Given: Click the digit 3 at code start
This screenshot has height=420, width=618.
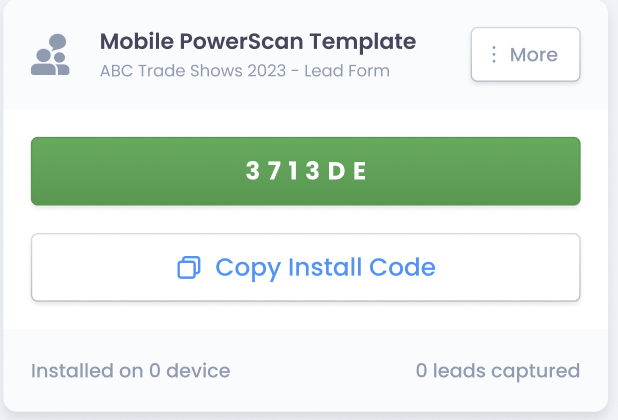Looking at the screenshot, I should pyautogui.click(x=253, y=171).
